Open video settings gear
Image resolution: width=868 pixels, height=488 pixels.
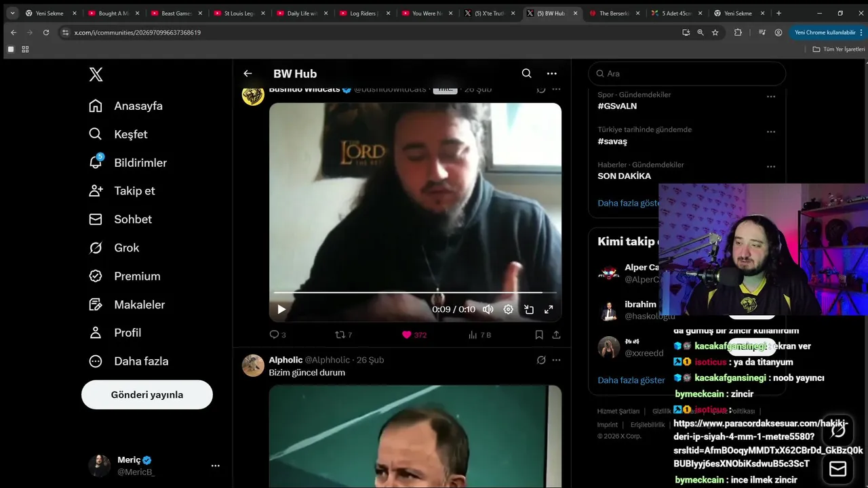[x=508, y=309]
